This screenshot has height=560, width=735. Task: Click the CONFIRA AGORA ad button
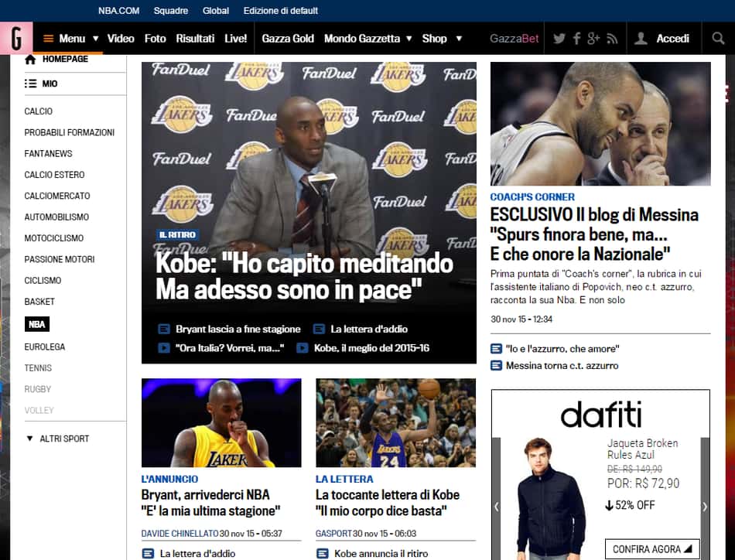pyautogui.click(x=652, y=548)
